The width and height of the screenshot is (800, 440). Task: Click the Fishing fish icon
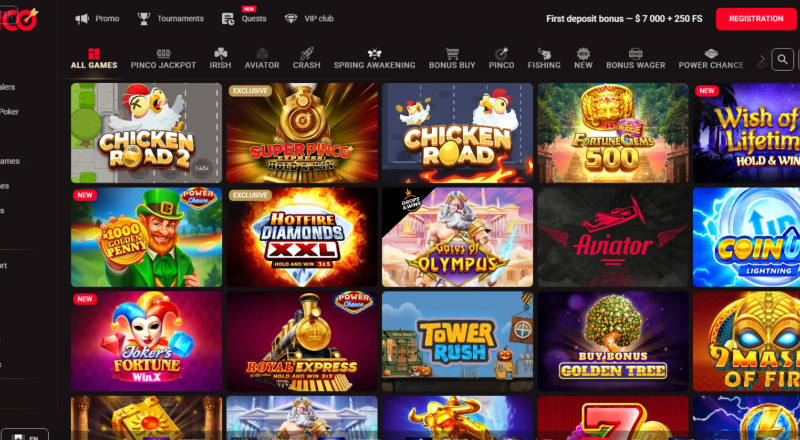pos(544,54)
